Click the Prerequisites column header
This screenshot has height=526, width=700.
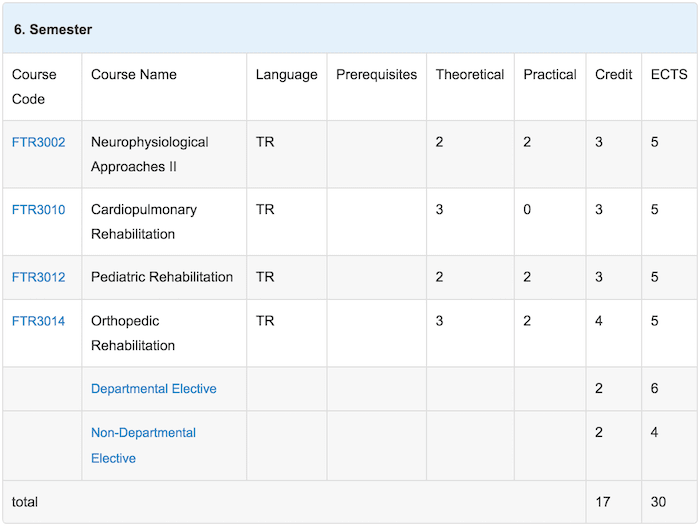376,75
